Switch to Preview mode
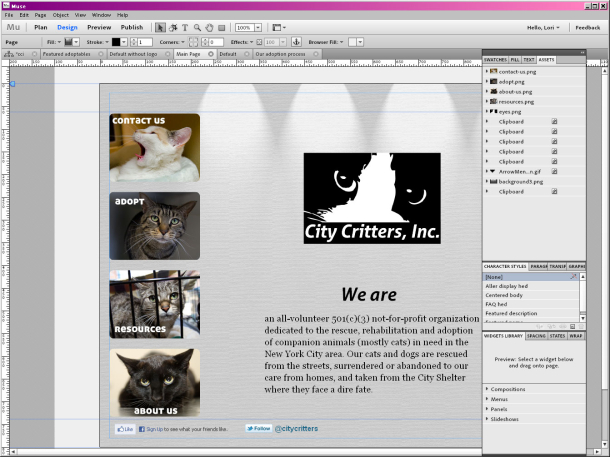The height and width of the screenshot is (457, 610). 99,27
